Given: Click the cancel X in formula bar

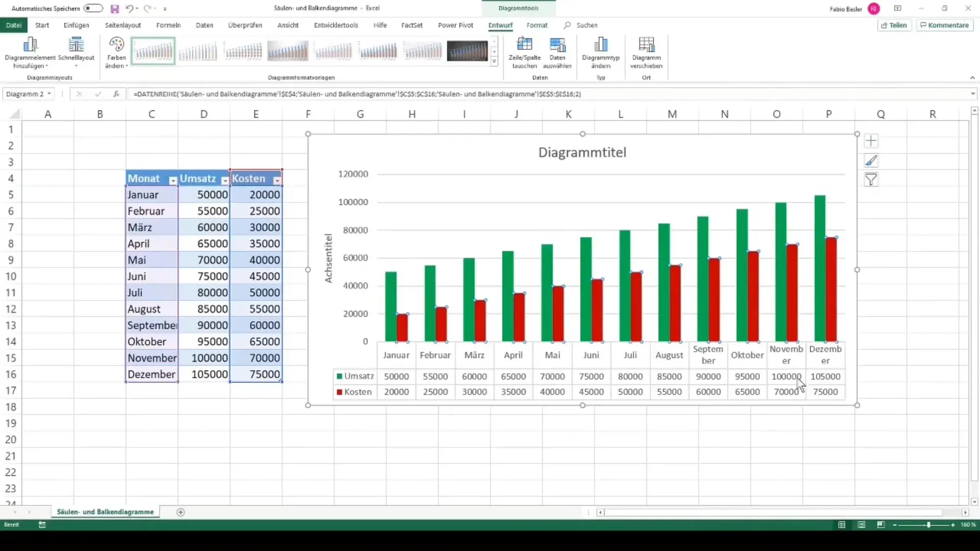Looking at the screenshot, I should pyautogui.click(x=79, y=94).
